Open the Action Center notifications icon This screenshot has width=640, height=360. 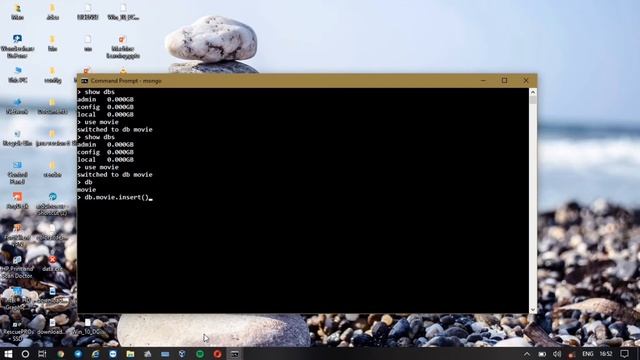(x=624, y=354)
